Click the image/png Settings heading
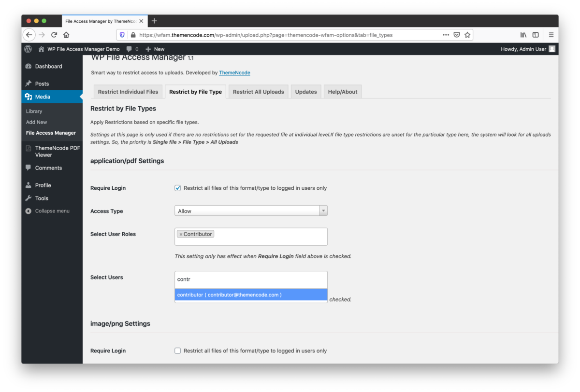Viewport: 580px width, 392px height. (120, 323)
